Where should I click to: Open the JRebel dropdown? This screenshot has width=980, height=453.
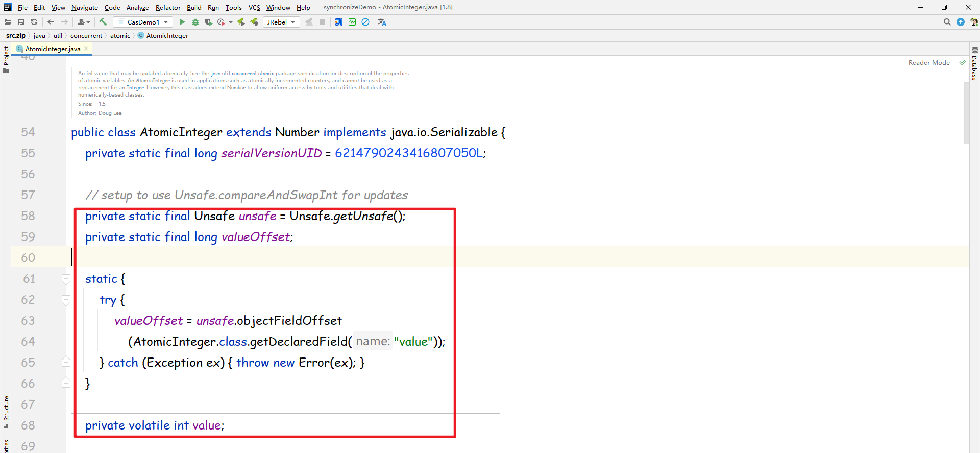[281, 22]
